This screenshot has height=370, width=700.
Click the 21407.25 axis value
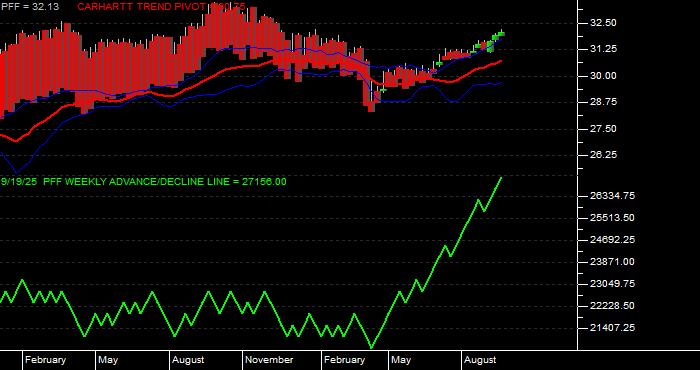pyautogui.click(x=612, y=328)
